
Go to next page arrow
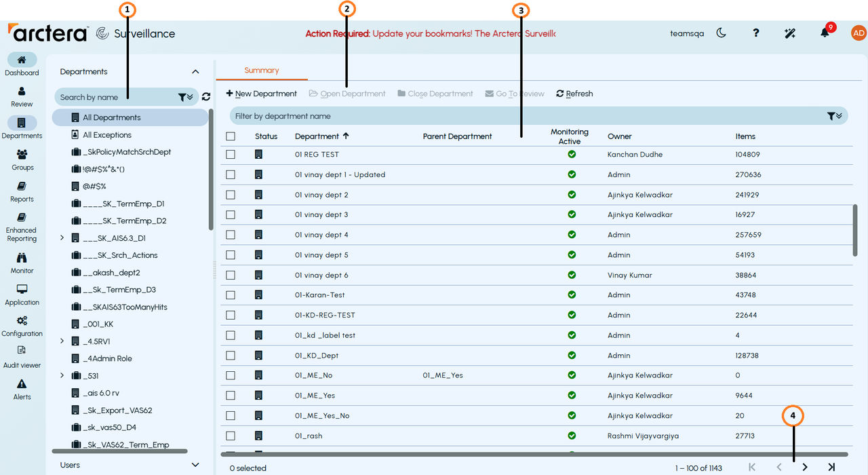tap(805, 467)
